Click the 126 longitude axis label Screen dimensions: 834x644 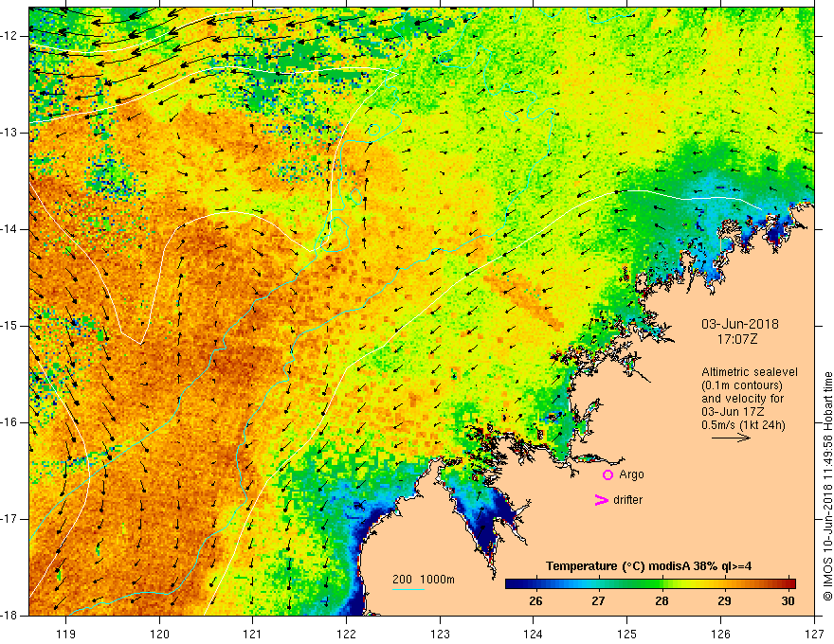point(720,634)
